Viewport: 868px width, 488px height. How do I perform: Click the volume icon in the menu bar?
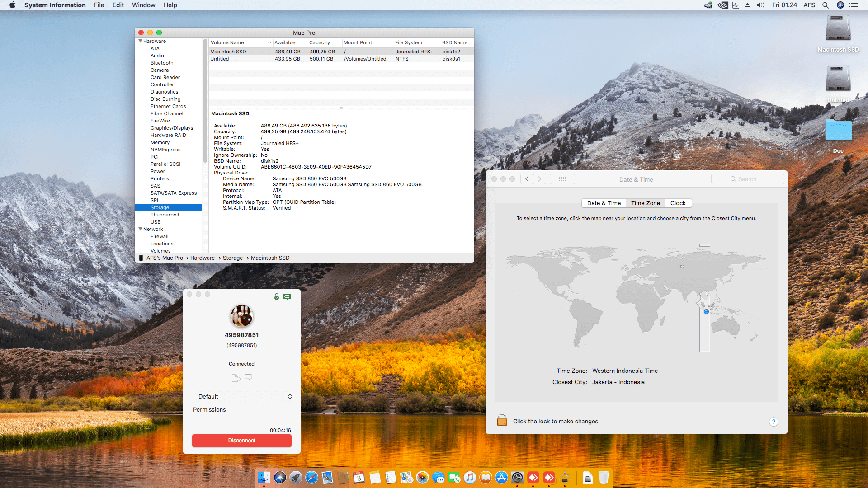(x=760, y=5)
